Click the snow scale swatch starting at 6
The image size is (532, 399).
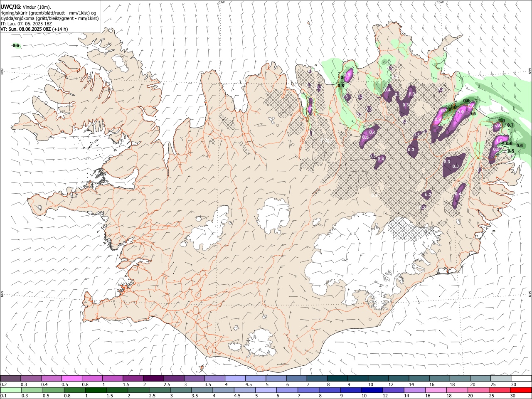click(296, 379)
